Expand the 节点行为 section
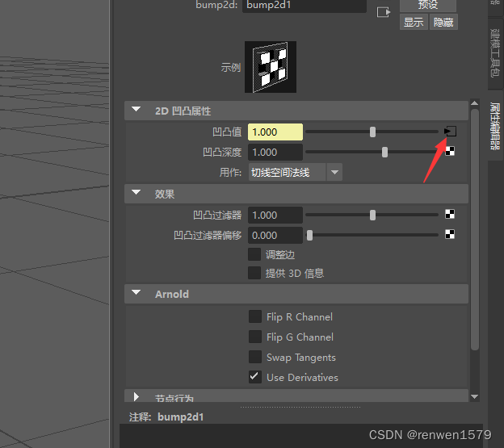 click(x=136, y=397)
